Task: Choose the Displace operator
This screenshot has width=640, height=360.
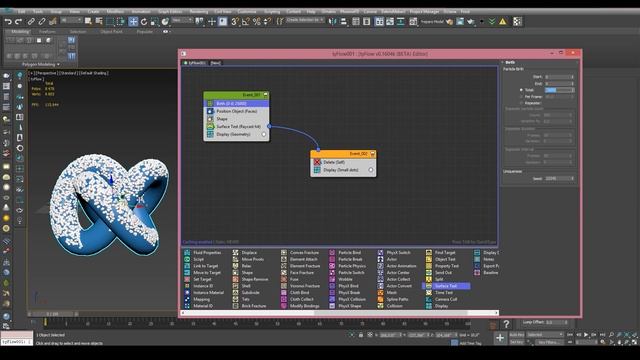Action: point(249,253)
